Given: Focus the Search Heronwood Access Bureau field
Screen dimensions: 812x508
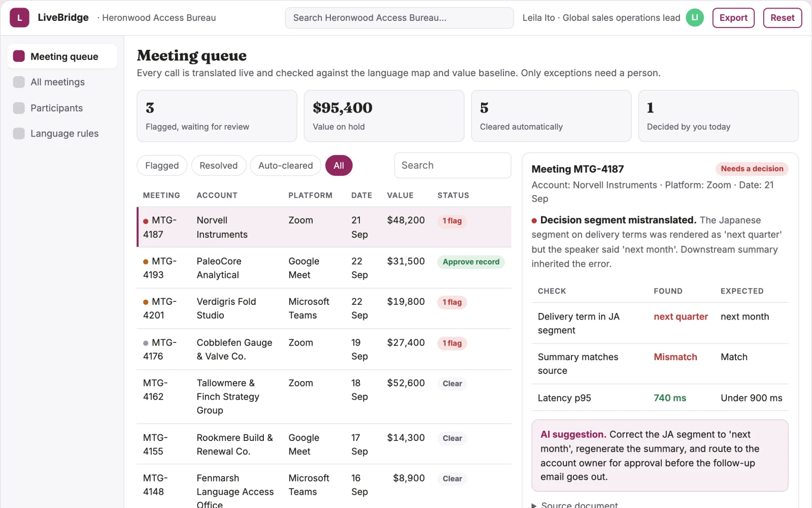Looking at the screenshot, I should coord(399,18).
